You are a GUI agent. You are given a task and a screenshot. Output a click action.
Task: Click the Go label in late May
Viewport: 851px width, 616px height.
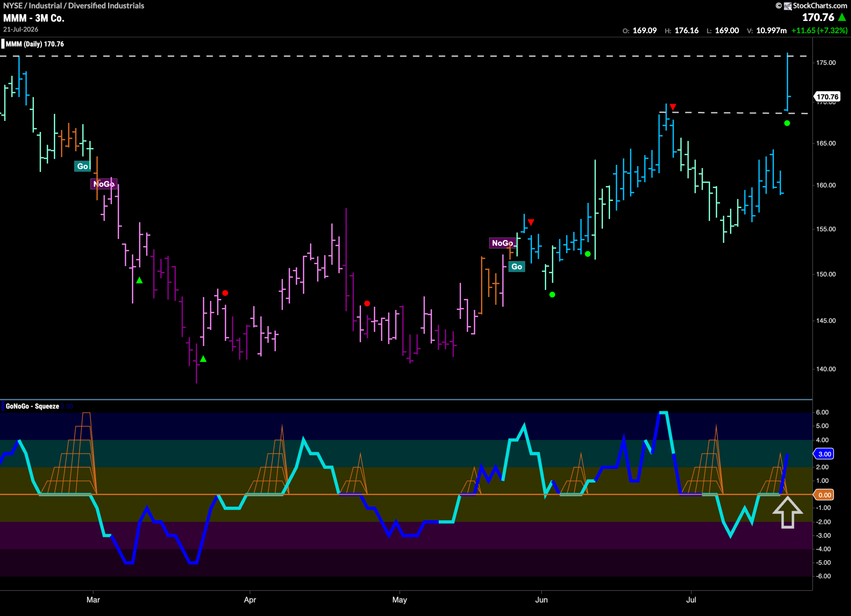[517, 266]
